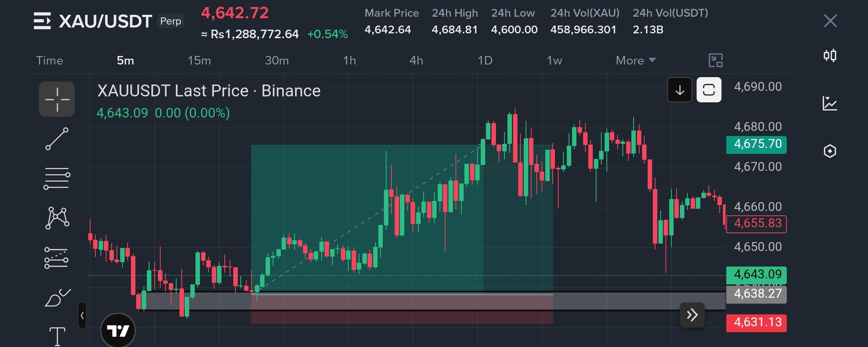Screen dimensions: 868x347
Task: Select the text annotation tool
Action: (x=57, y=336)
